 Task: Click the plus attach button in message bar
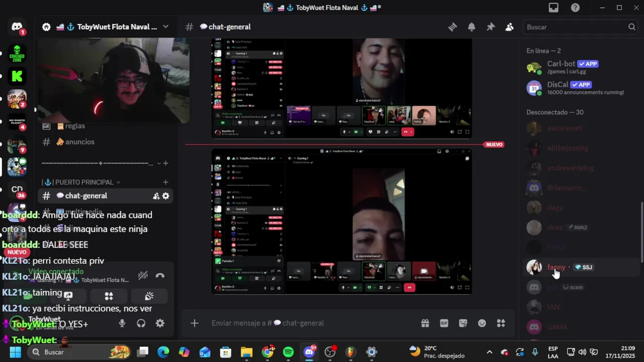(x=195, y=323)
